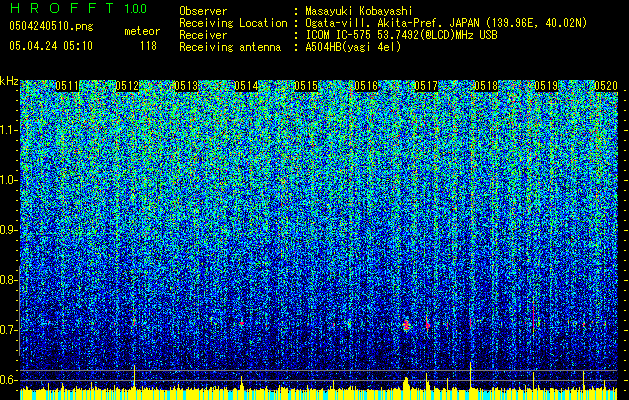
Task: Click the date stamp 05.04.24 05:10
Action: (x=51, y=46)
